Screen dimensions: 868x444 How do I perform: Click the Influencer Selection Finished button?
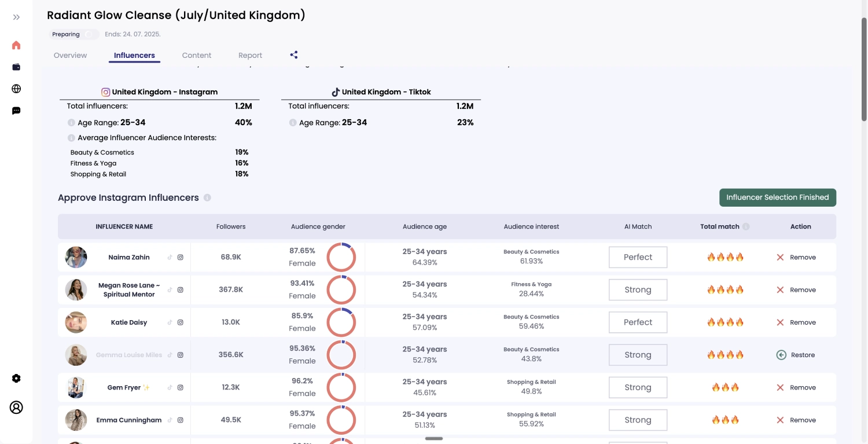point(778,197)
